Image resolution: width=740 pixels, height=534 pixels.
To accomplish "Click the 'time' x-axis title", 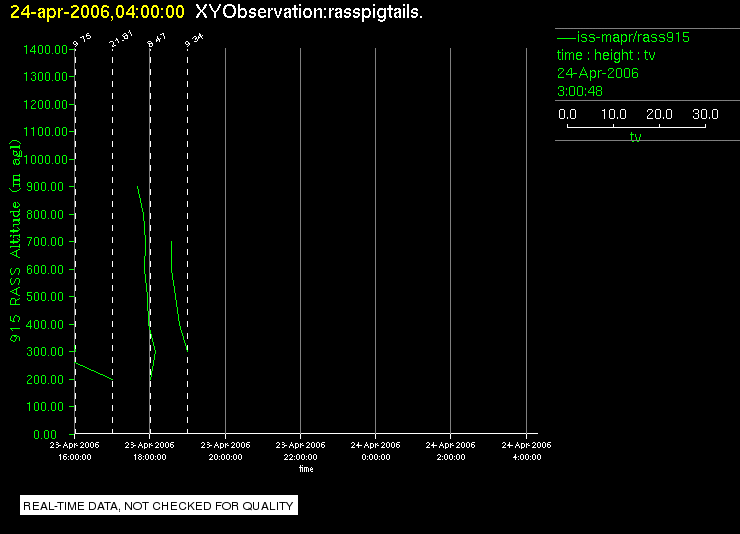I will (306, 469).
